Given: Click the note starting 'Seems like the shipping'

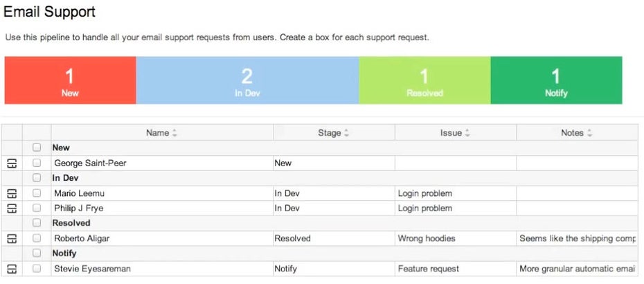Looking at the screenshot, I should [x=577, y=238].
